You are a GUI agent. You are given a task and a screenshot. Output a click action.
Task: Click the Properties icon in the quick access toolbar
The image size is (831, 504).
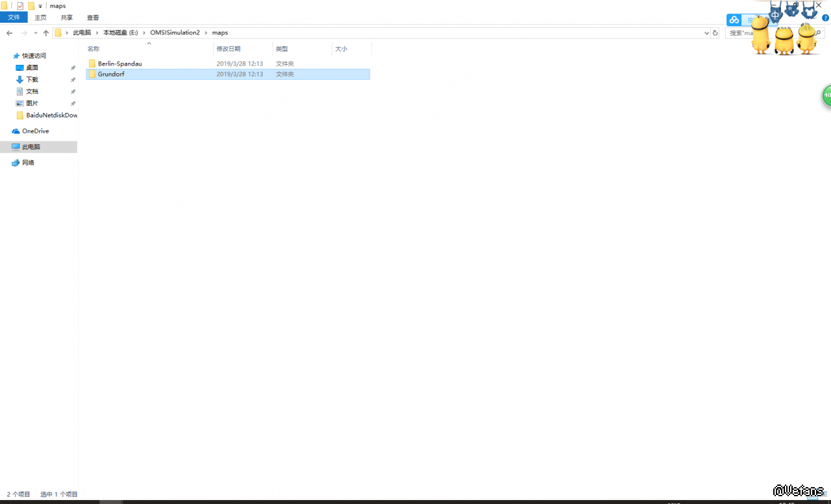point(20,6)
